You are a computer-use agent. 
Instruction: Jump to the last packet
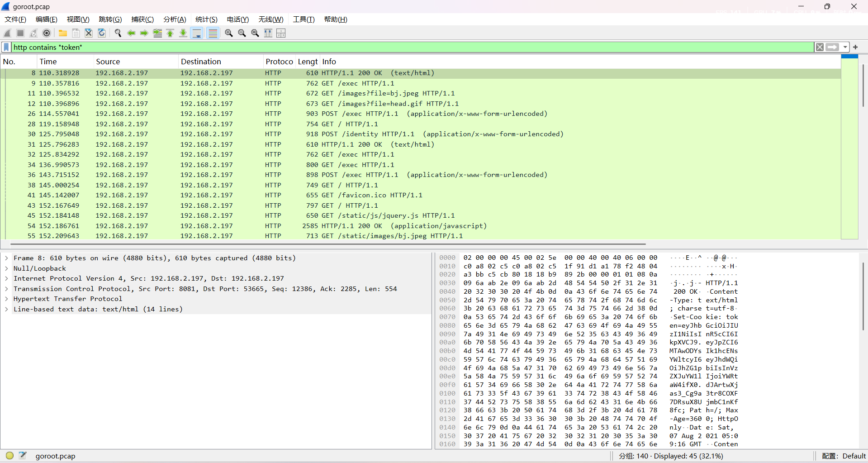[x=183, y=33]
